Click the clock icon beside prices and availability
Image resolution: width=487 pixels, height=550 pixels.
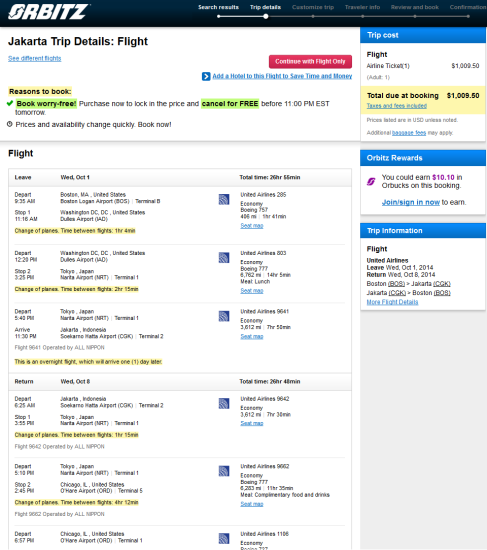tap(10, 124)
